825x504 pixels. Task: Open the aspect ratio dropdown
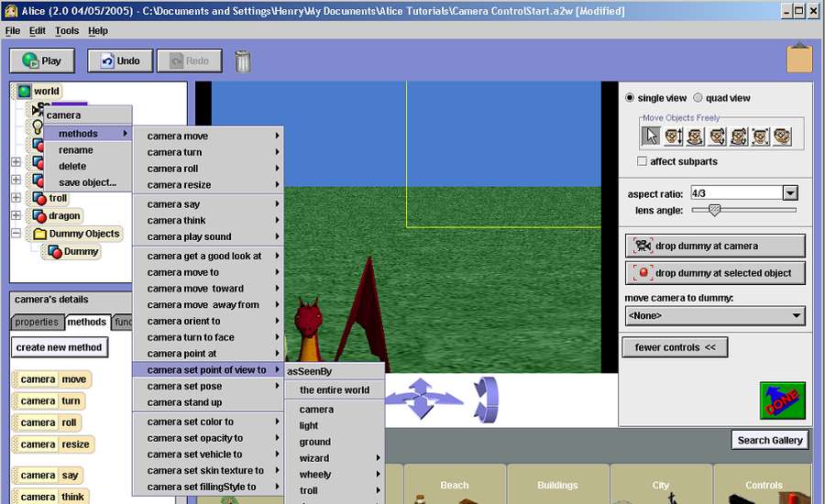790,193
